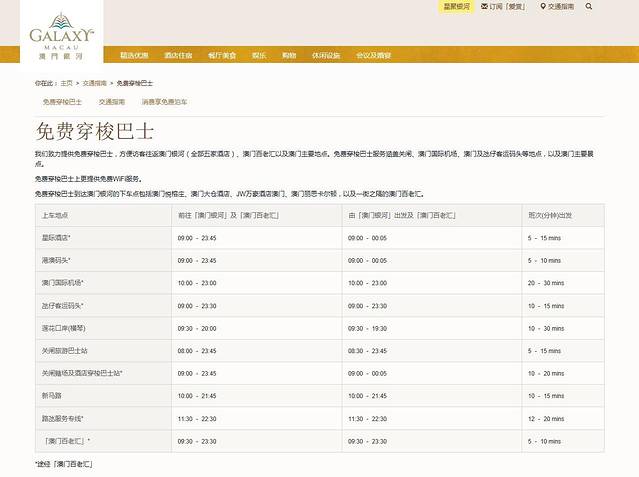The height and width of the screenshot is (477, 639).
Task: Switch to the 交通指南 sub-tab
Action: 112,101
